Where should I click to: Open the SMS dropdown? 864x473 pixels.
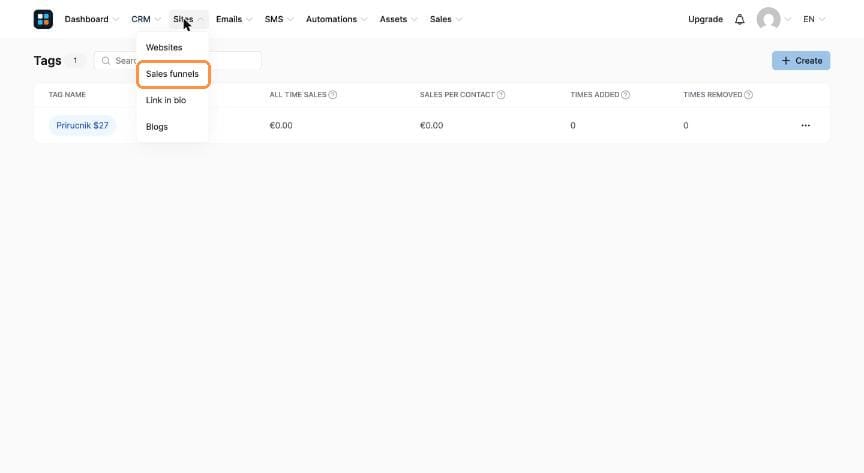279,19
